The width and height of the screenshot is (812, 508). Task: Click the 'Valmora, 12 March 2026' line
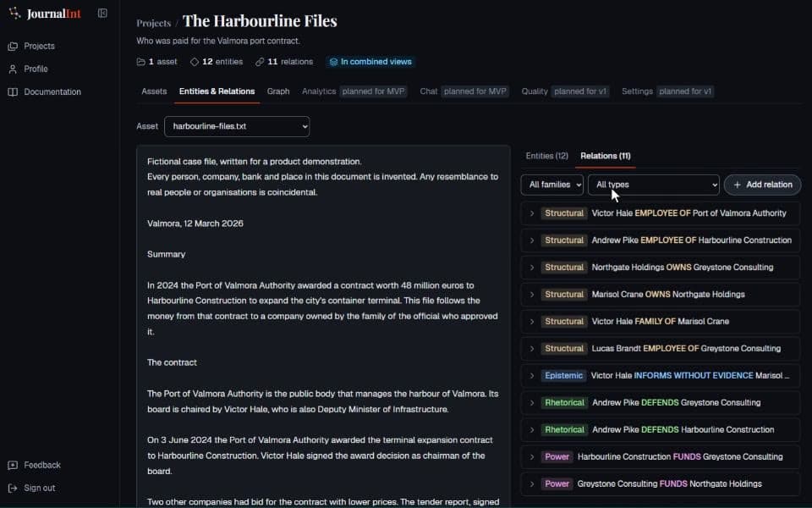pyautogui.click(x=195, y=224)
